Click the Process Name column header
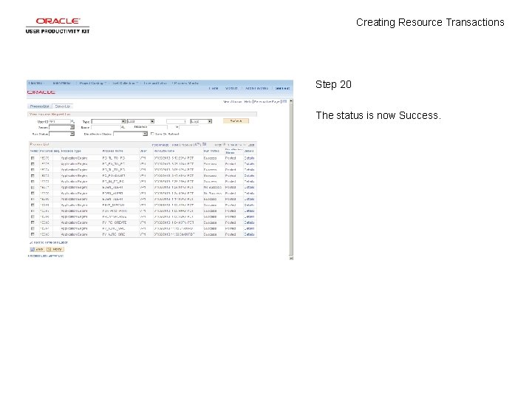 click(x=112, y=151)
